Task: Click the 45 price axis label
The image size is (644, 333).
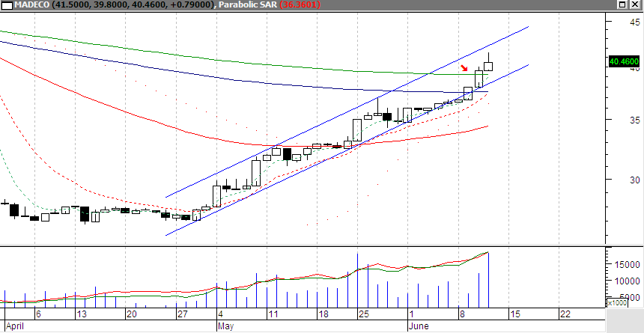Action: click(x=635, y=22)
